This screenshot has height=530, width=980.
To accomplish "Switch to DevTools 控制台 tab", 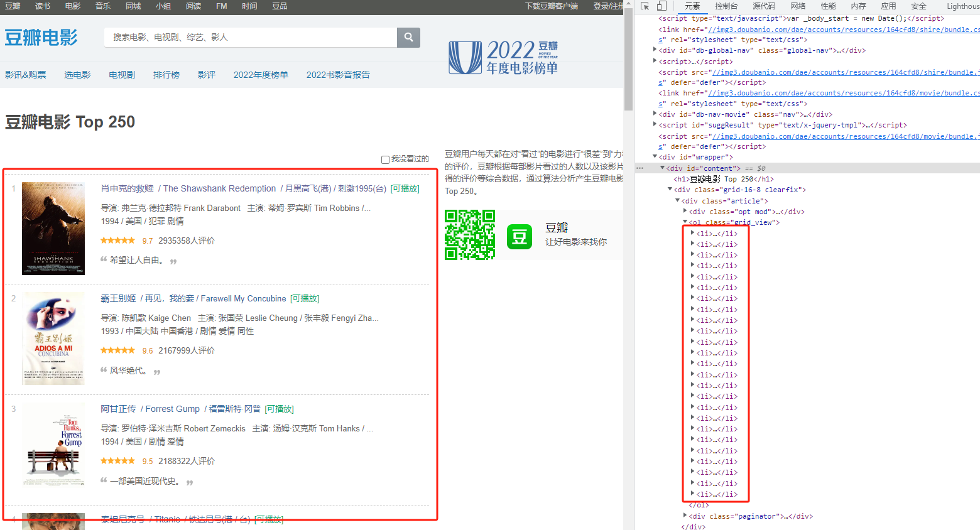I will point(726,6).
